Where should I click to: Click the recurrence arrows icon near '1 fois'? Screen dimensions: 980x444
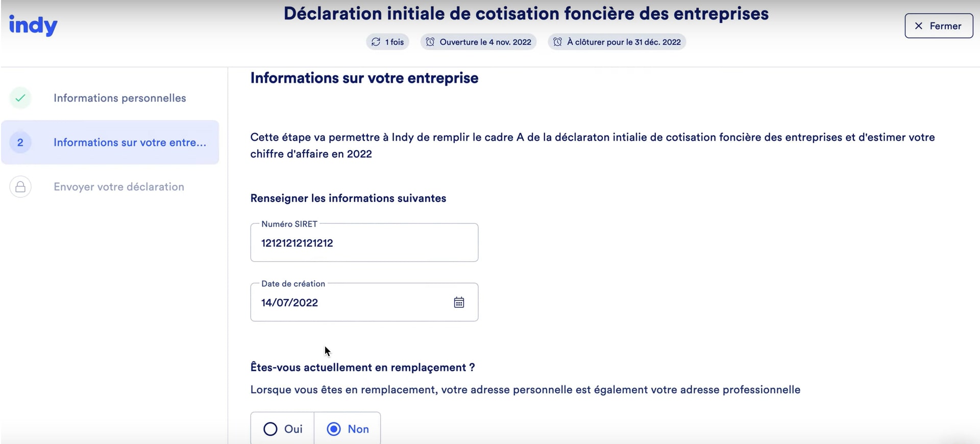click(x=376, y=42)
